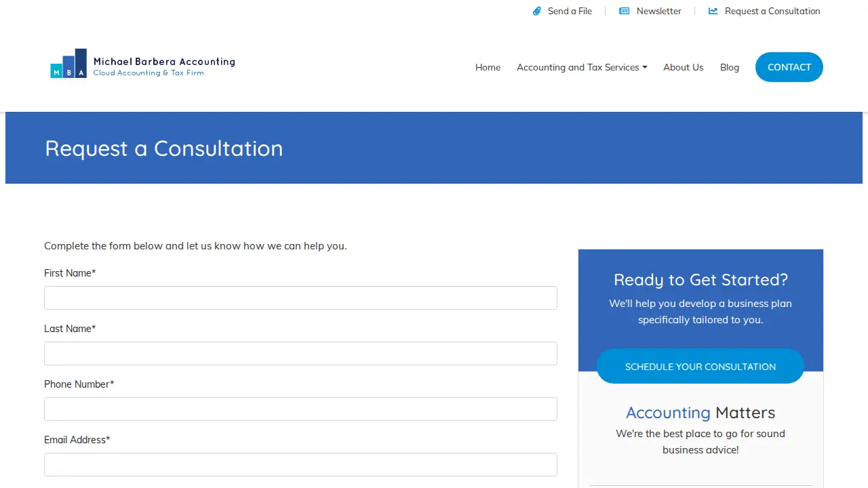The image size is (868, 488).
Task: Focus the First Name input field
Action: [300, 298]
